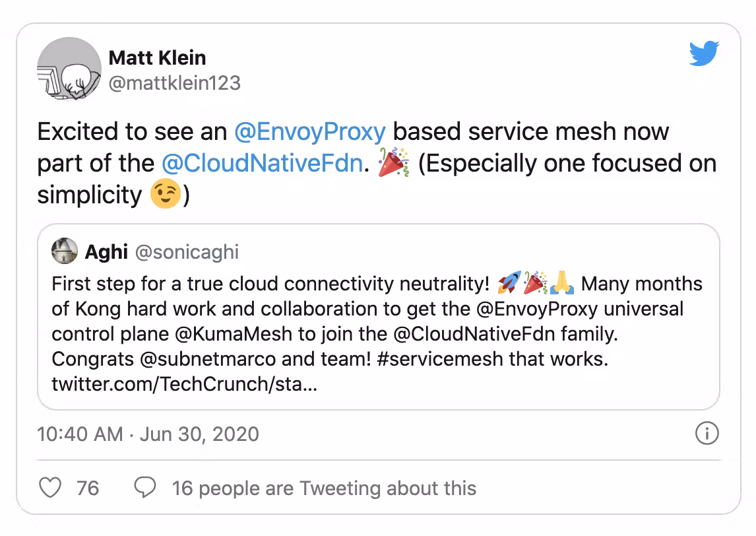Screen dimensions: 756x536
Task: Click @KumaMesh in the quoted tweet
Action: point(236,333)
